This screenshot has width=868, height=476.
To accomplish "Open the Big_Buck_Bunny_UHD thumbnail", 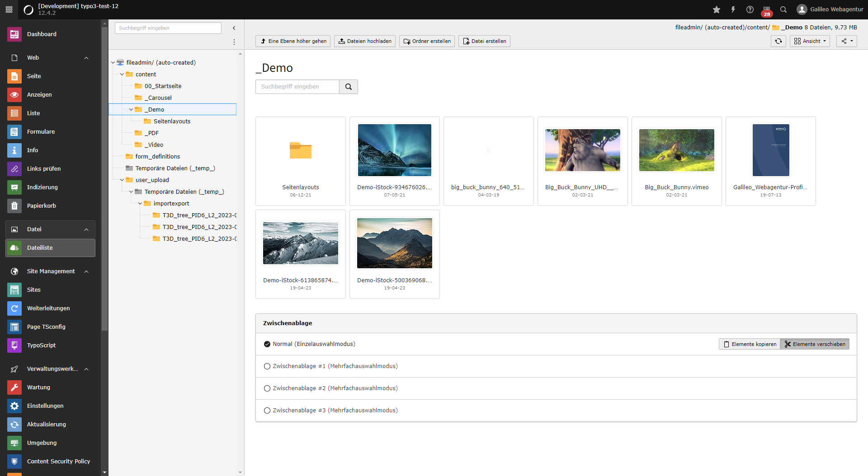I will [x=582, y=150].
